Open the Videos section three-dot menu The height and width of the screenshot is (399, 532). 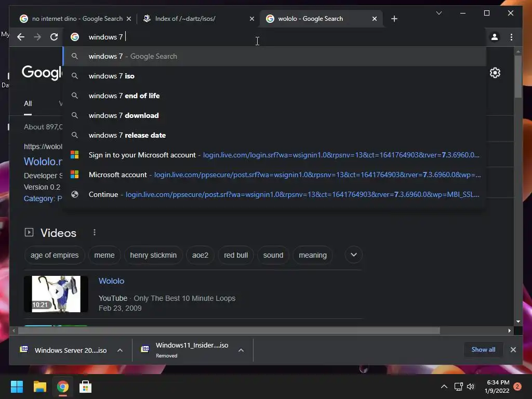(x=95, y=232)
